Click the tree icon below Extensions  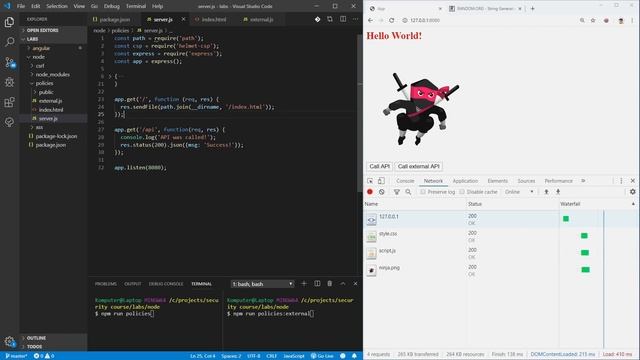[9, 122]
